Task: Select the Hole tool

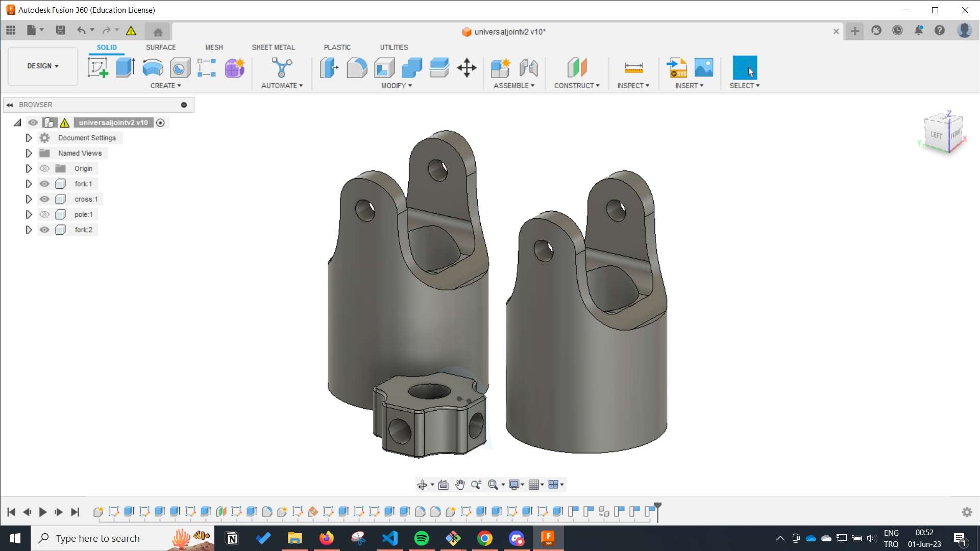Action: click(180, 67)
